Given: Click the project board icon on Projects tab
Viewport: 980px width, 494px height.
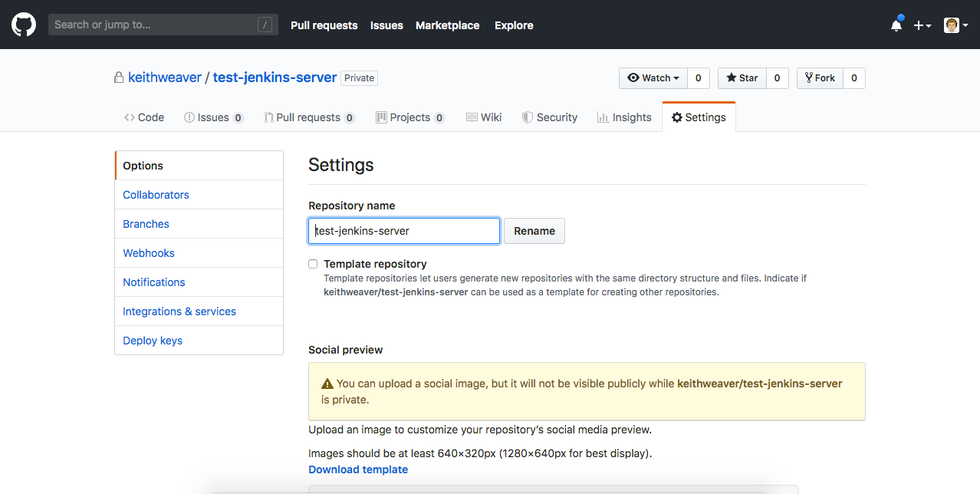Looking at the screenshot, I should (x=381, y=117).
